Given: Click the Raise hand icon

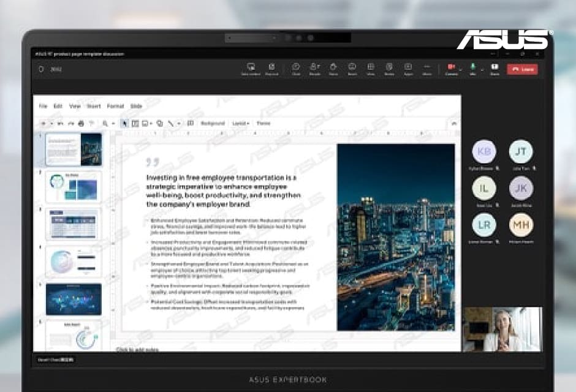Looking at the screenshot, I should tap(333, 68).
